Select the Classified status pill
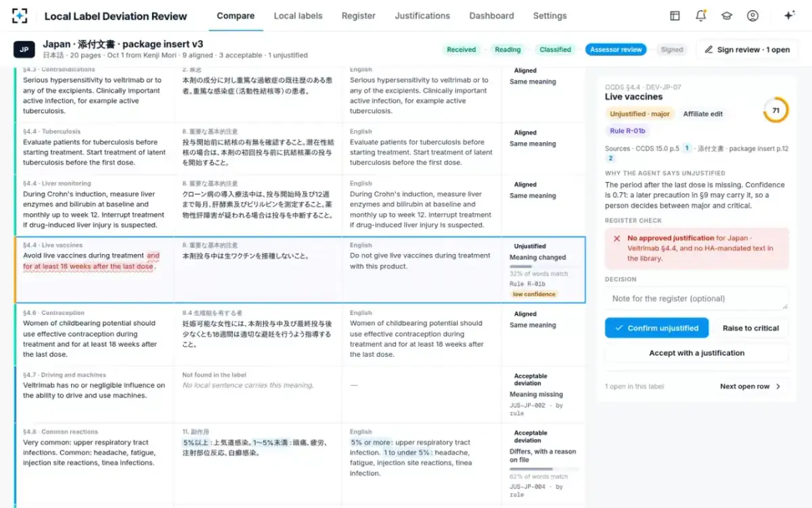This screenshot has height=508, width=812. point(556,49)
